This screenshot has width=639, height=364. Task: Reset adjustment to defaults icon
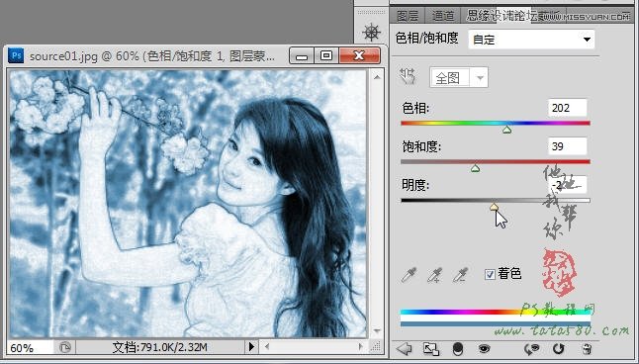click(559, 348)
